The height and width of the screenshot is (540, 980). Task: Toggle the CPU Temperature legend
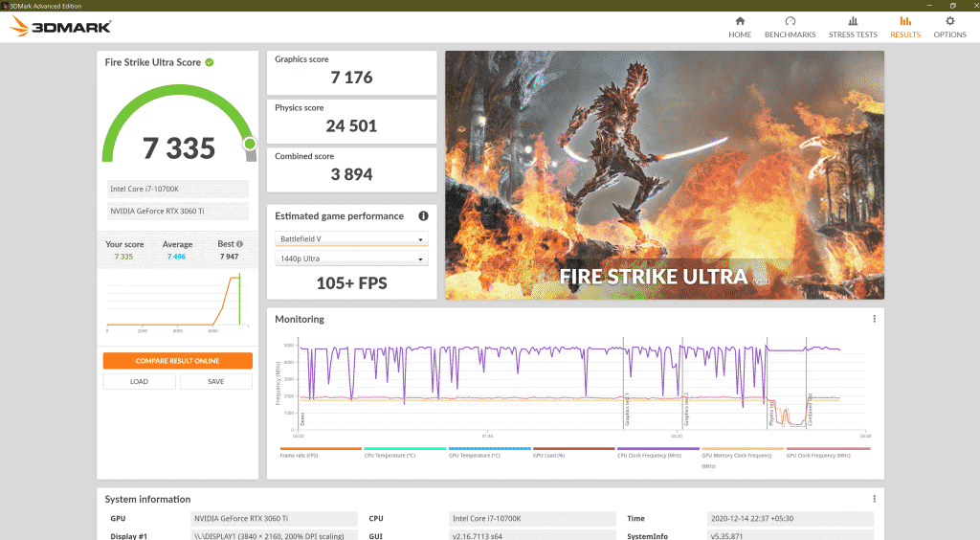405,452
